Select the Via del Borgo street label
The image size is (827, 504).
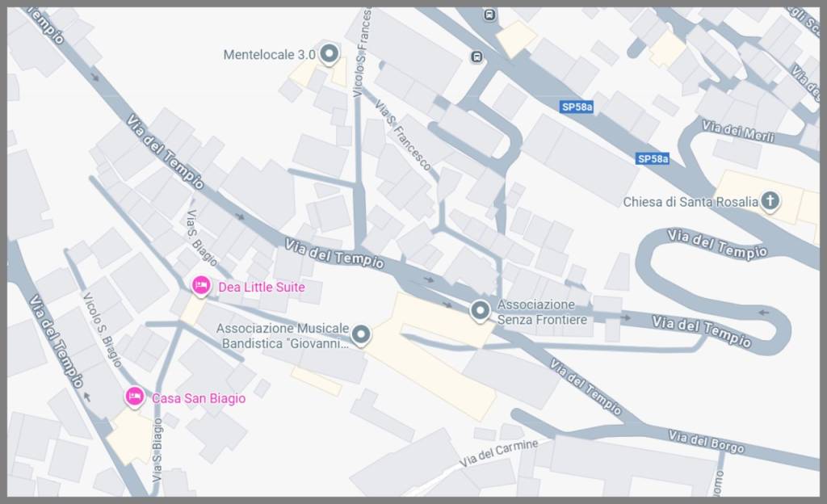tap(706, 442)
